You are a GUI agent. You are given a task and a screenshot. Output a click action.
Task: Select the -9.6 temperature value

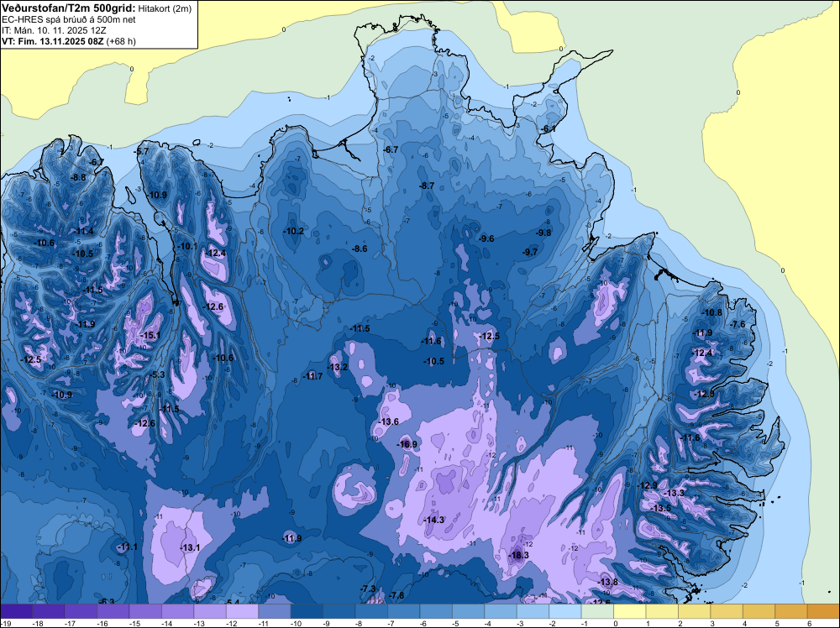(486, 238)
